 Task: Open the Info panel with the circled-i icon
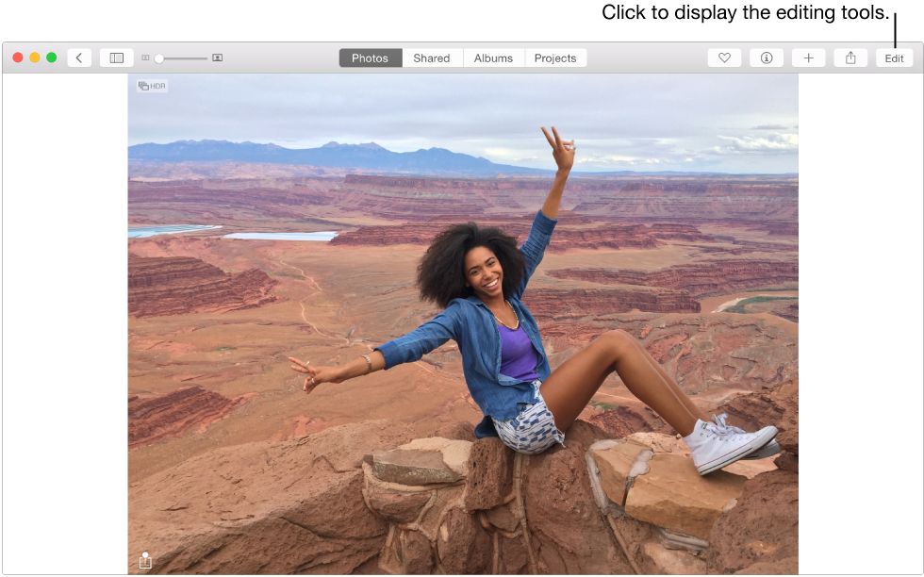(767, 58)
